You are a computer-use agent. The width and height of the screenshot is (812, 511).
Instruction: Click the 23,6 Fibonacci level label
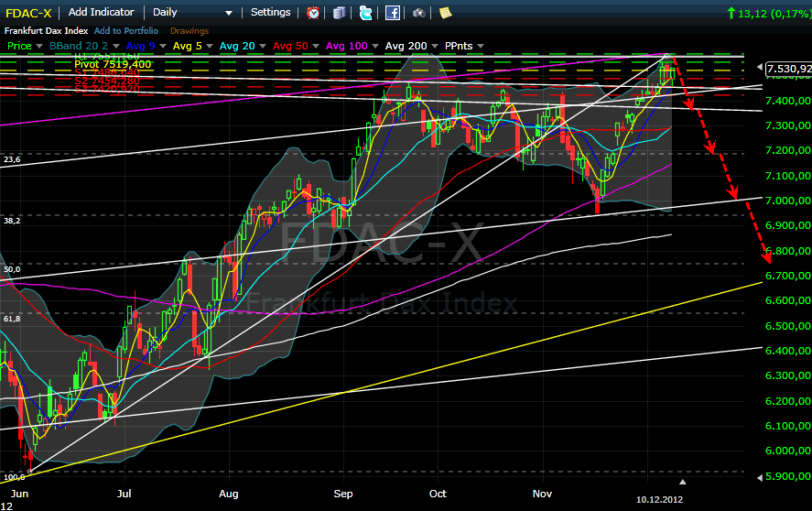click(12, 159)
